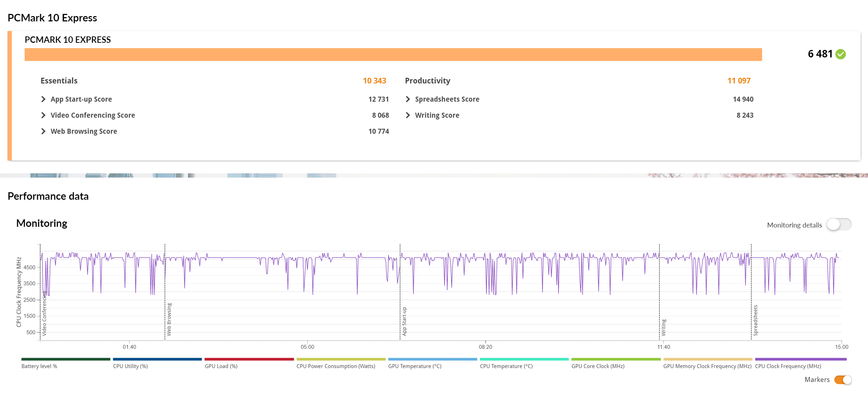Click the 15:00 time label on the axis

[x=842, y=347]
